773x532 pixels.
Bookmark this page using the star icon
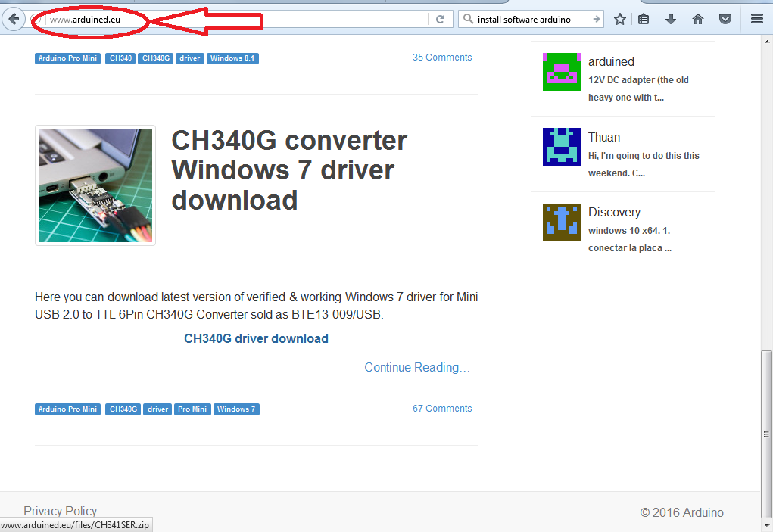[619, 18]
